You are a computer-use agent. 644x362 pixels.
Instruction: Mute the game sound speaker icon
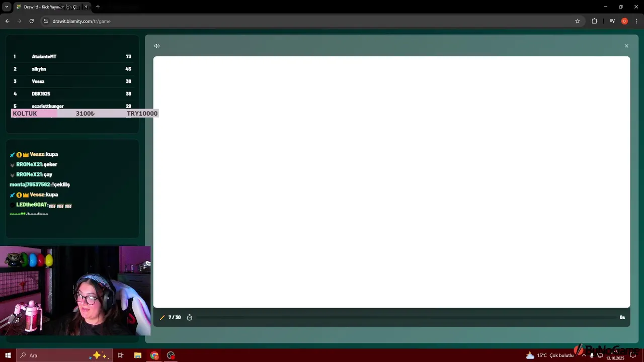157,46
